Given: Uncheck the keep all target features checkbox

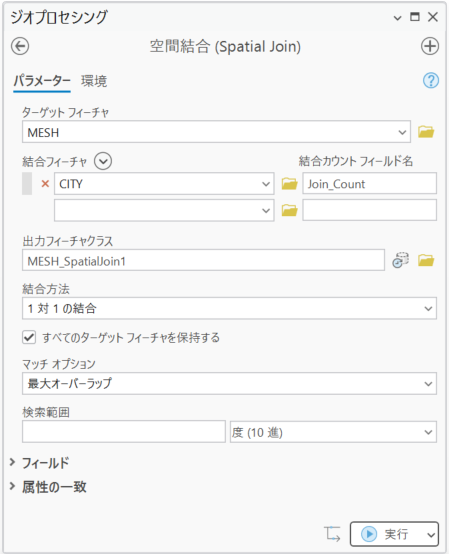Looking at the screenshot, I should 29,337.
